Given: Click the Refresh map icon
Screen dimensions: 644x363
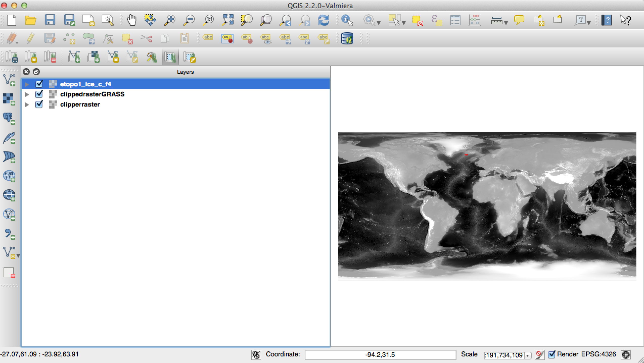Looking at the screenshot, I should pyautogui.click(x=324, y=20).
